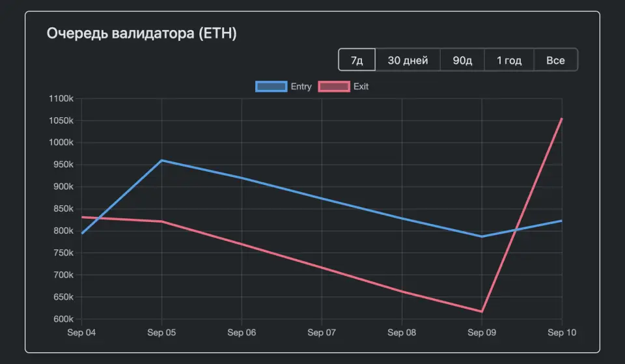Click the Exit line low point at Sep 09
Screen dimensions: 625x364
(482, 311)
